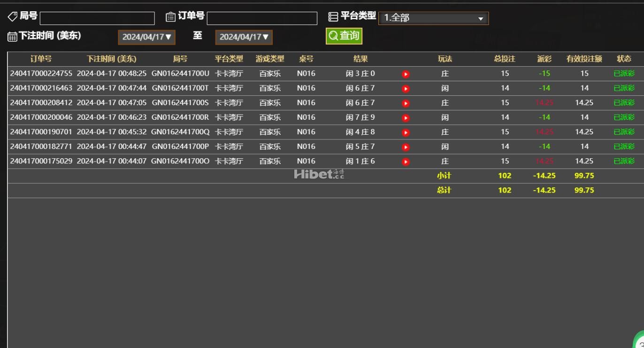Click the 下注时间 (美东) column header
The image size is (644, 348).
coord(111,59)
